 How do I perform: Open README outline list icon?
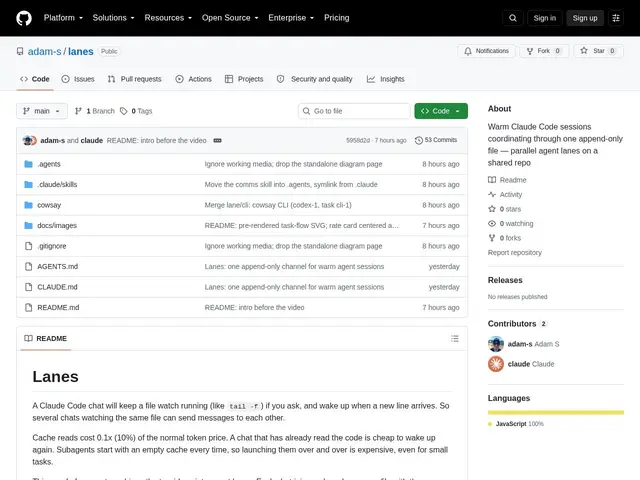pyautogui.click(x=455, y=338)
